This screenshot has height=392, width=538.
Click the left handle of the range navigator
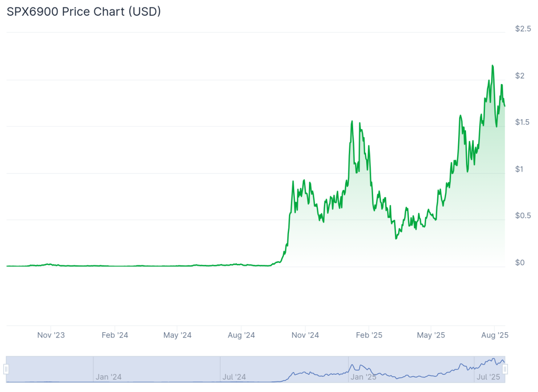pos(6,369)
